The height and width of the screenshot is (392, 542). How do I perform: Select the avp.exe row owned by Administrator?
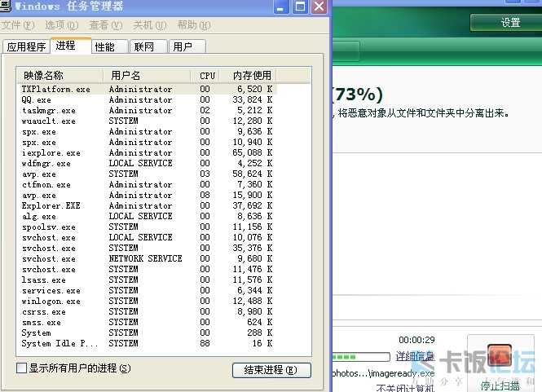147,195
